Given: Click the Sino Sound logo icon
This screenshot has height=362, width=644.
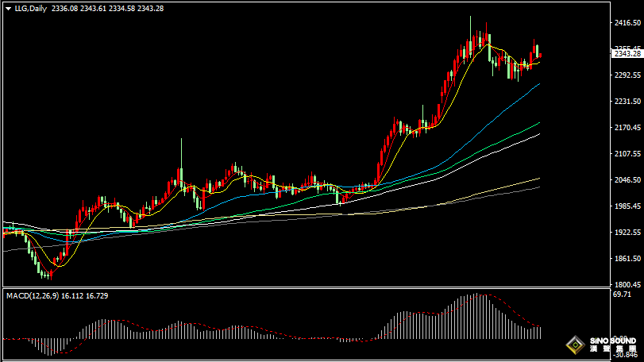Looking at the screenshot, I should coord(573,345).
